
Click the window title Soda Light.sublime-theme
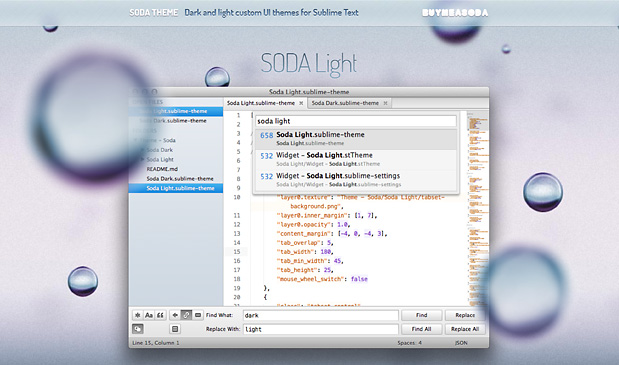coord(309,92)
